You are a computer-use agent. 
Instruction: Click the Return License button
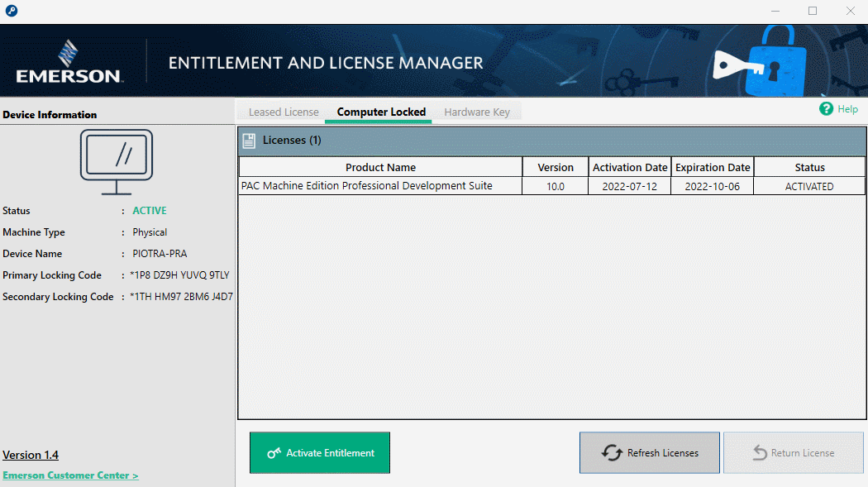794,453
